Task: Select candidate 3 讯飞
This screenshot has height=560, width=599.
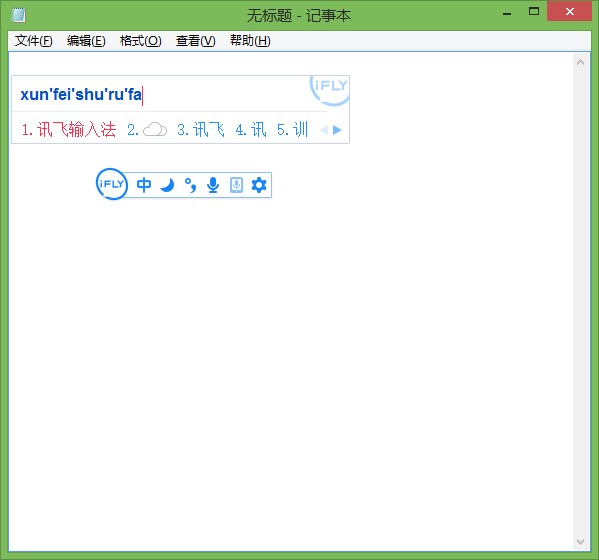Action: [x=201, y=130]
